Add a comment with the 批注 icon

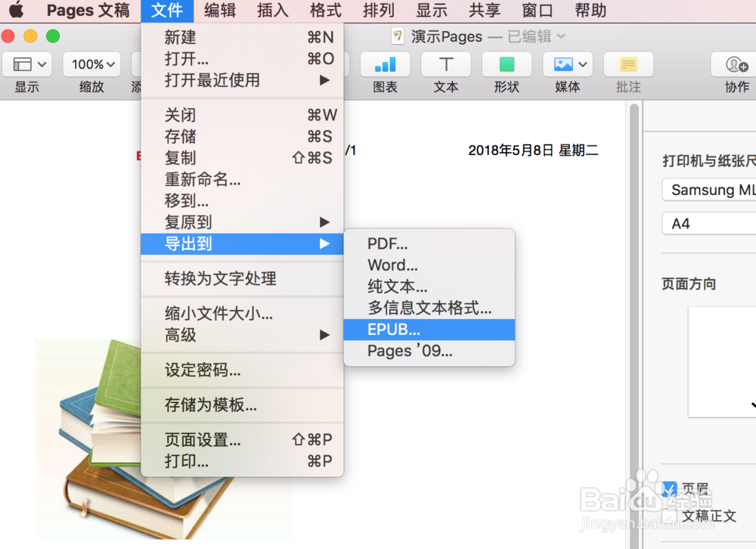coord(627,64)
